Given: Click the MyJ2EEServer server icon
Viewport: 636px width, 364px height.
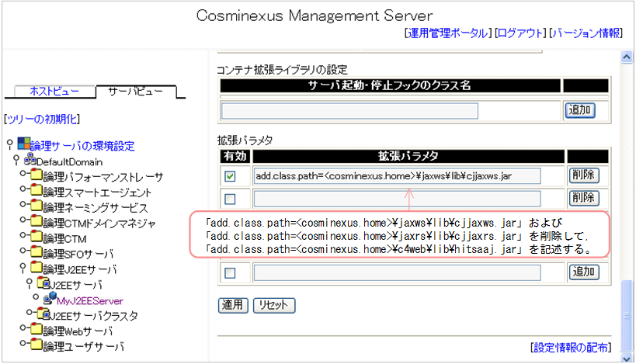Looking at the screenshot, I should coord(50,298).
